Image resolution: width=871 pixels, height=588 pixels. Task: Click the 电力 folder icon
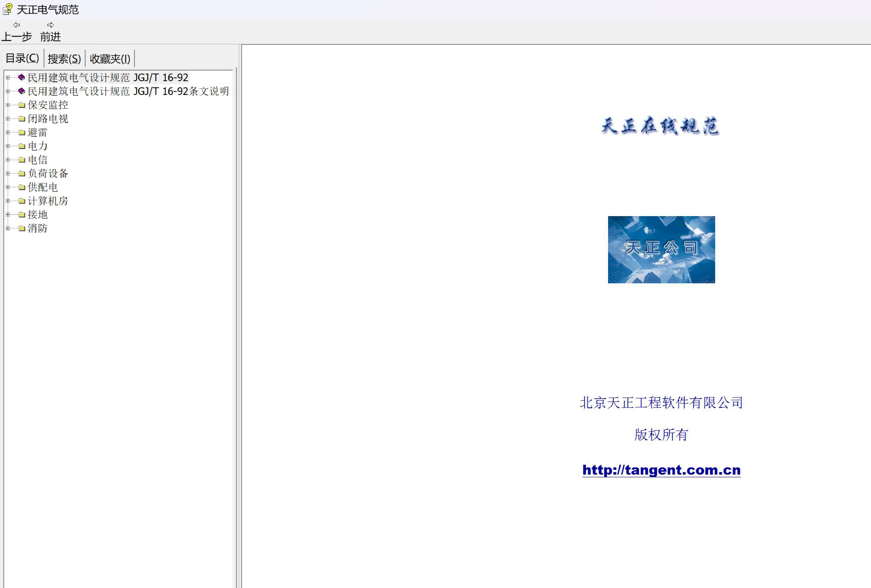pos(22,146)
